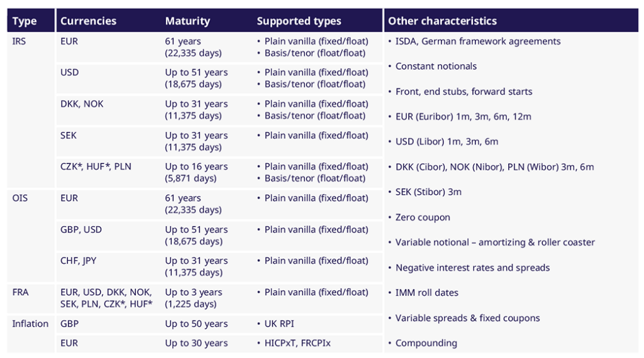Click the Zero coupon bullet
Screen dimensions: 644x358
pyautogui.click(x=423, y=217)
